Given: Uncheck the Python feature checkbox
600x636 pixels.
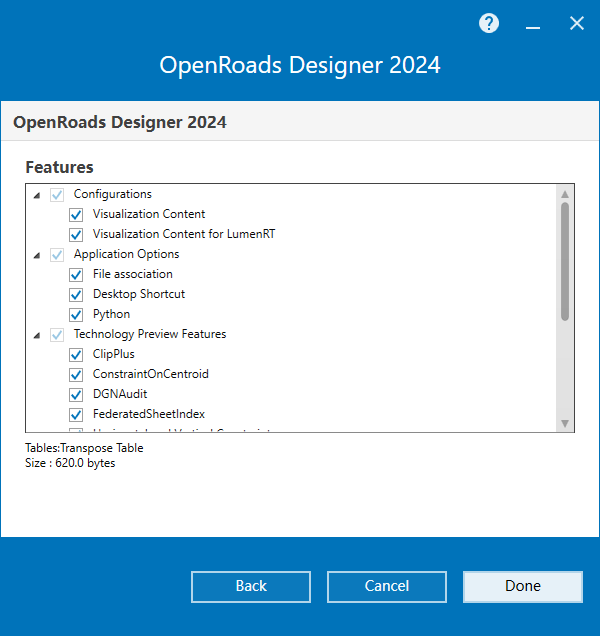Looking at the screenshot, I should pos(76,314).
